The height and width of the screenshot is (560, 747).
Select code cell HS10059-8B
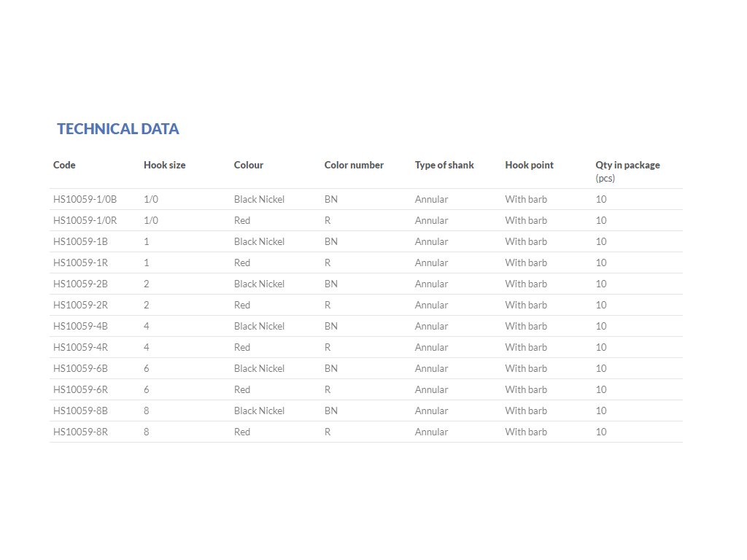click(x=80, y=411)
